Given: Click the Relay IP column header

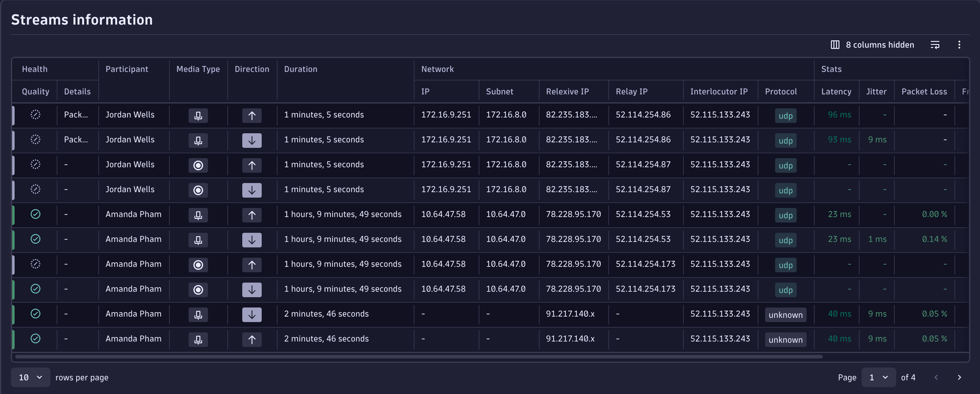Looking at the screenshot, I should 631,91.
